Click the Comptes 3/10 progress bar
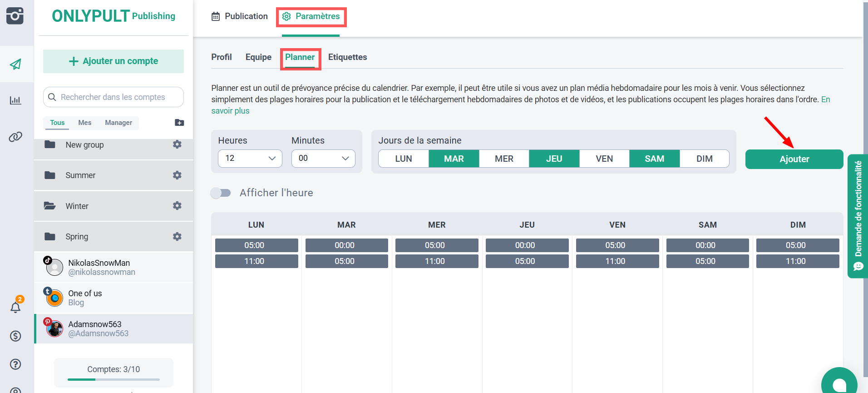This screenshot has width=868, height=393. click(113, 379)
